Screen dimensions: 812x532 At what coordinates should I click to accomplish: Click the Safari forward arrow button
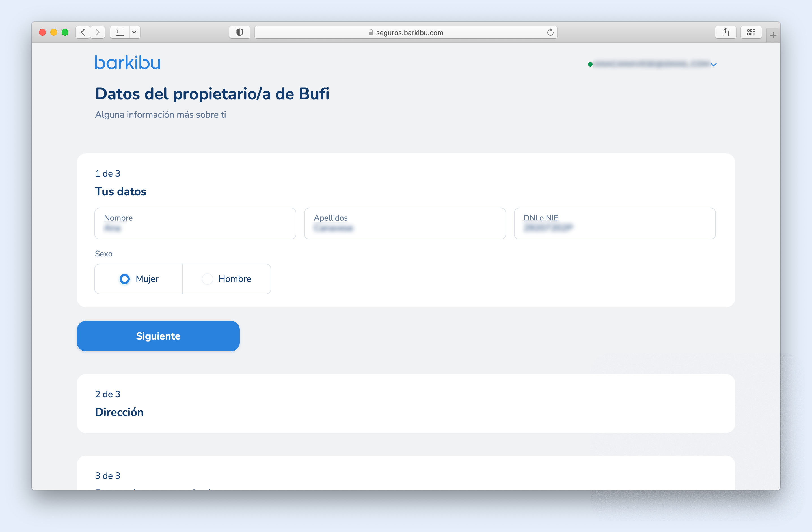(98, 33)
